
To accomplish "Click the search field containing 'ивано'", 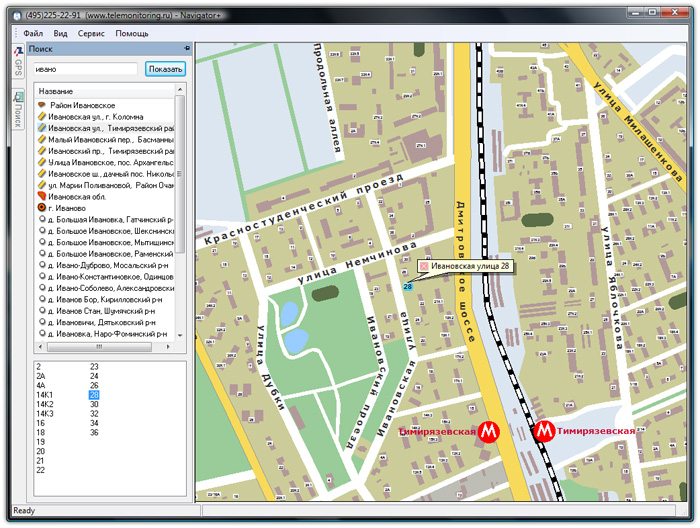I will click(x=85, y=69).
